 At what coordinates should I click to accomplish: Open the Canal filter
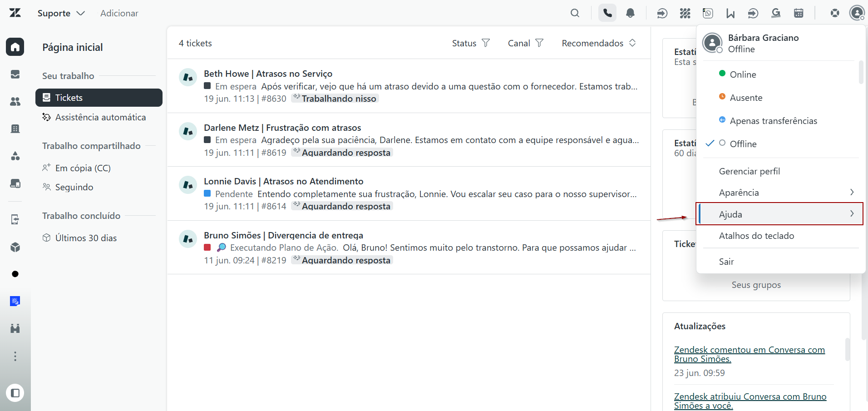[525, 43]
